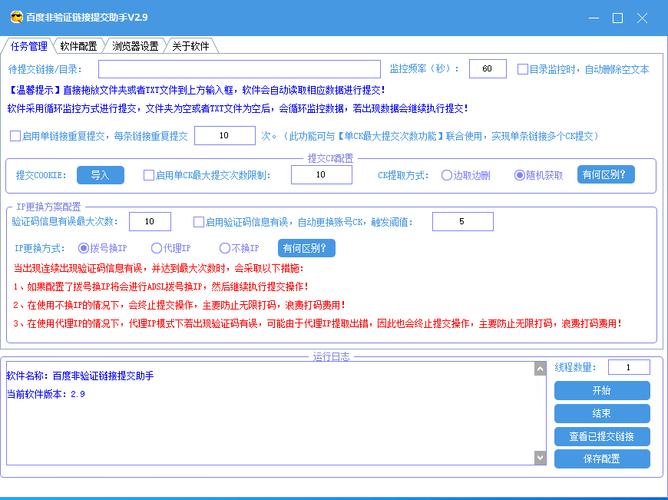Click 有何区别? button beside CK提取方式
This screenshot has width=668, height=500.
click(x=605, y=175)
